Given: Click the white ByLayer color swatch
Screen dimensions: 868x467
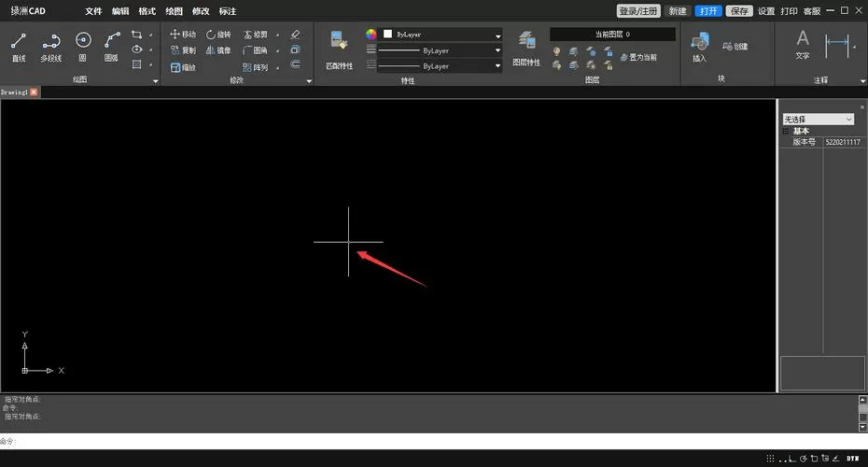Looking at the screenshot, I should tap(387, 35).
